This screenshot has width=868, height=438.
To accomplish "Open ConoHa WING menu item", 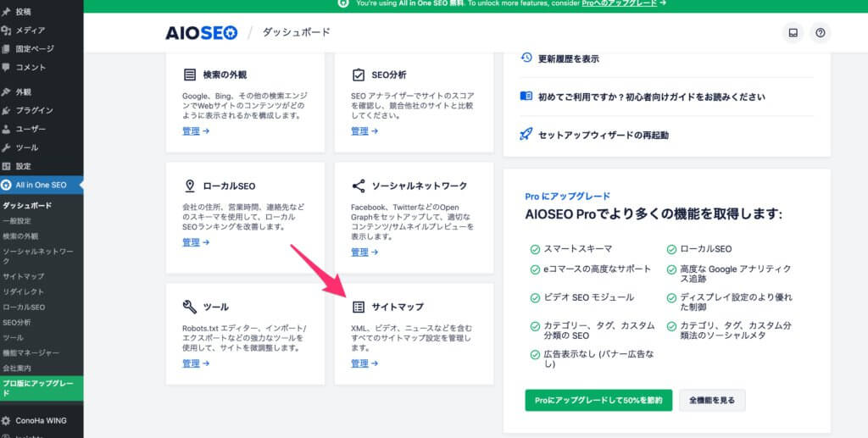I will click(x=42, y=421).
